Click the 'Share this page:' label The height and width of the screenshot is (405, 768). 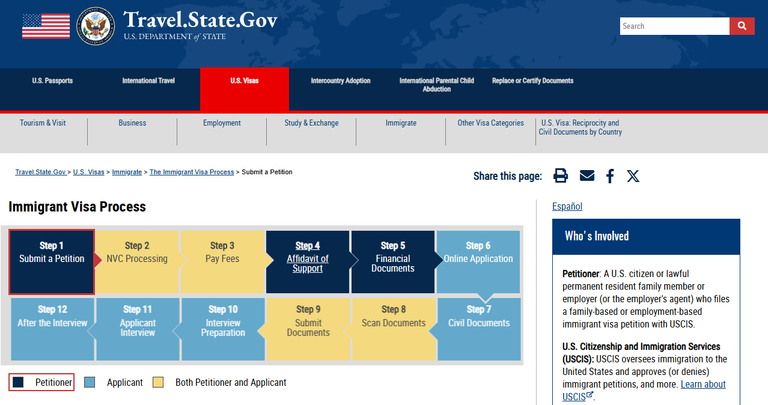507,176
